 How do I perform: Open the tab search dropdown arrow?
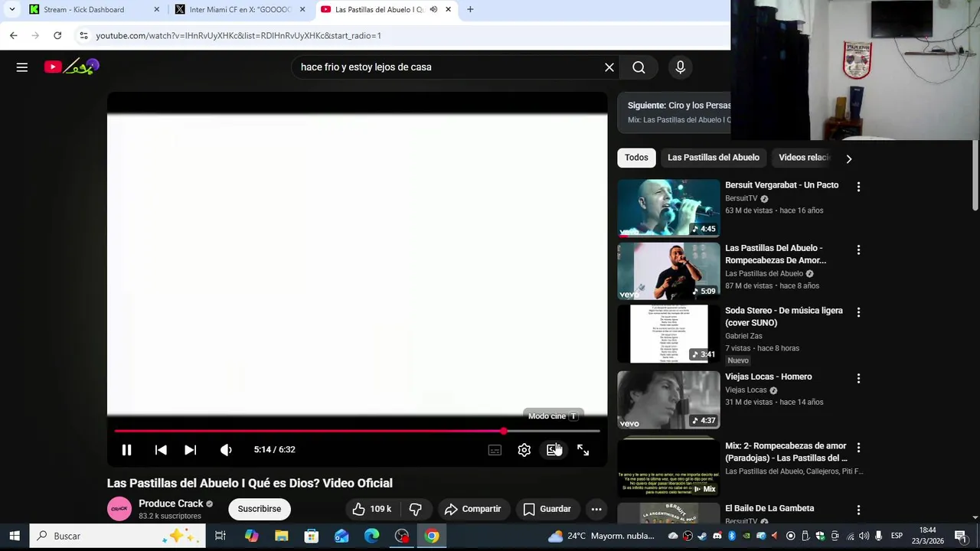(x=11, y=9)
